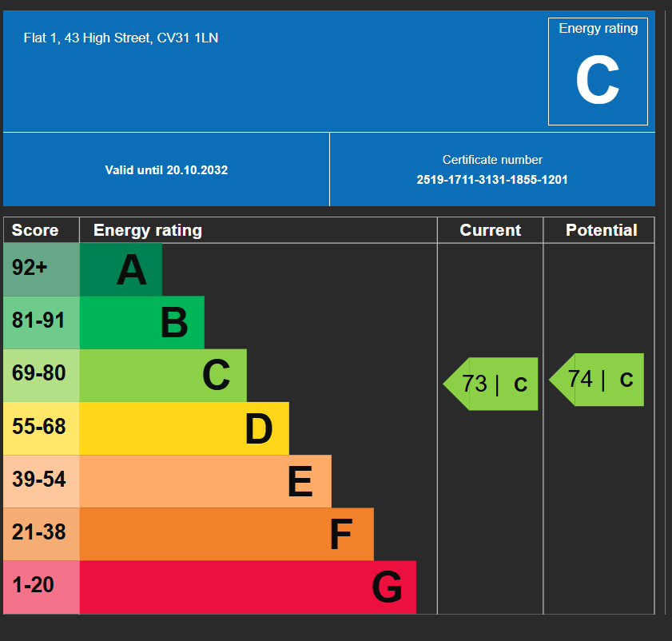Click the Potential column header
672x641 pixels.
[601, 230]
